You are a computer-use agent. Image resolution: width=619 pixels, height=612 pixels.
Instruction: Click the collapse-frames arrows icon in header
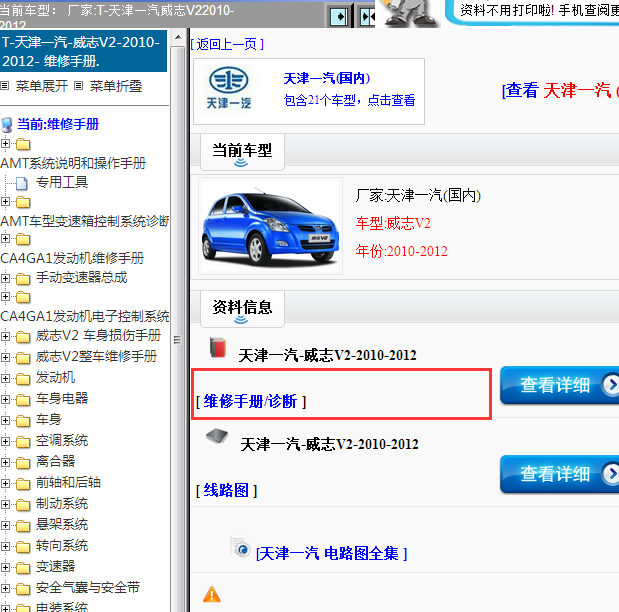click(368, 17)
